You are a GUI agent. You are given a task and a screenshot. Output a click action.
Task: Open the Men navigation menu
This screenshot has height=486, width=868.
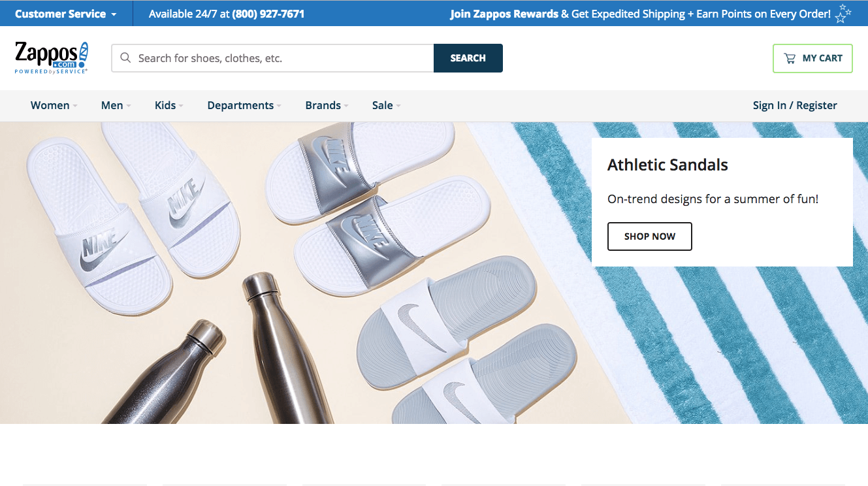pos(112,105)
